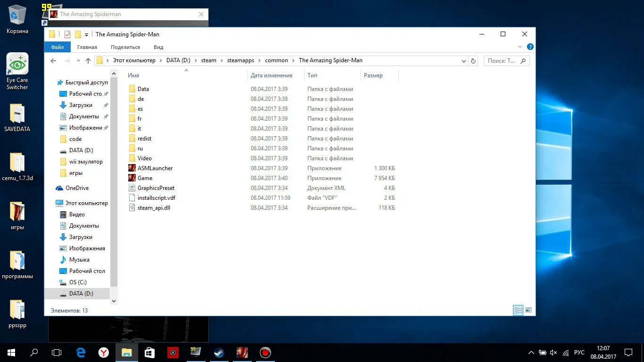Open the программы desktop folder
Image resolution: width=644 pixels, height=362 pixels.
(x=17, y=265)
